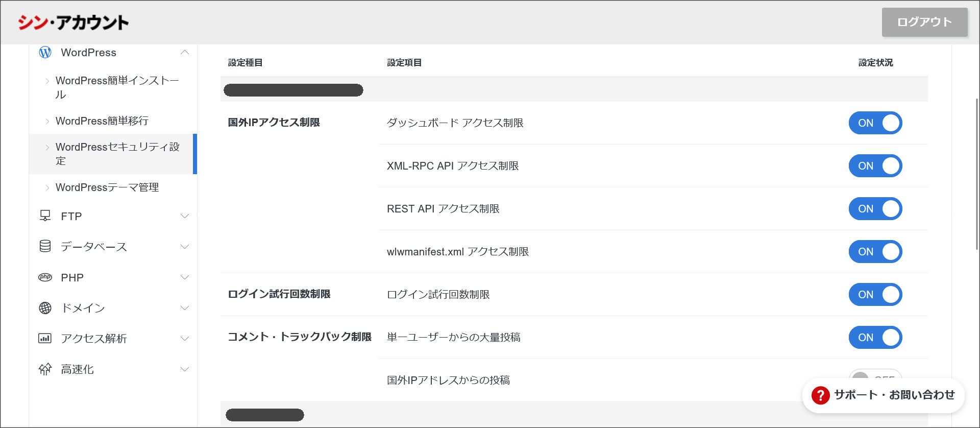The height and width of the screenshot is (428, 980).
Task: Click the シン・アカウント logo
Action: (x=73, y=22)
